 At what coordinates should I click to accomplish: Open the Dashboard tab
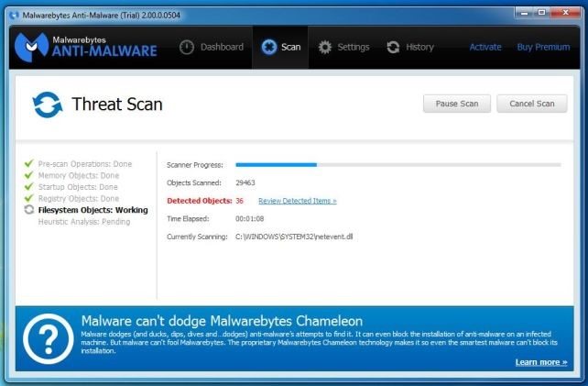[x=212, y=48]
